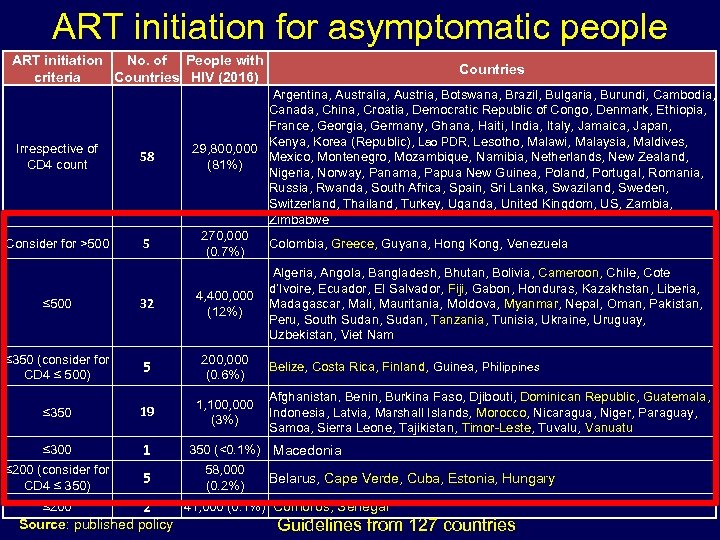Screen dimensions: 720x540
Task: Click the country count "32"
Action: (x=147, y=304)
